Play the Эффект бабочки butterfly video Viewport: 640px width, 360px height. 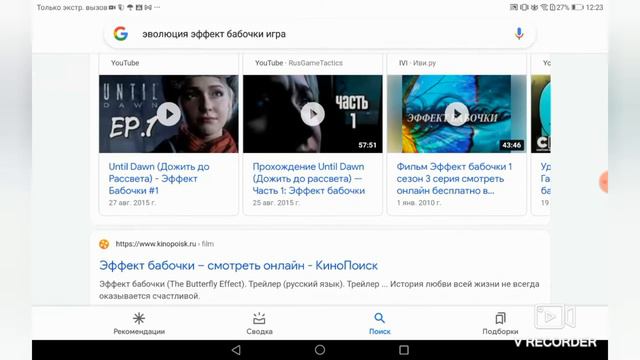(457, 114)
